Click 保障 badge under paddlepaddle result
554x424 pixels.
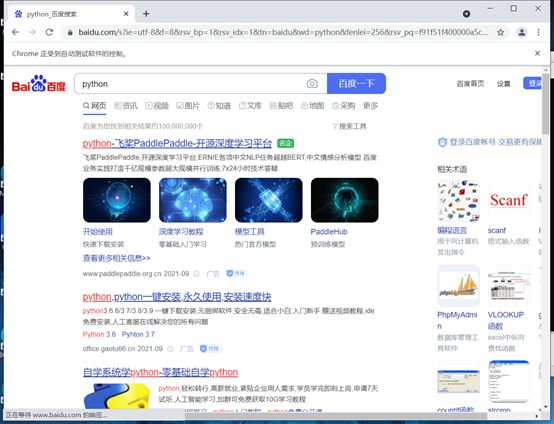pyautogui.click(x=237, y=273)
